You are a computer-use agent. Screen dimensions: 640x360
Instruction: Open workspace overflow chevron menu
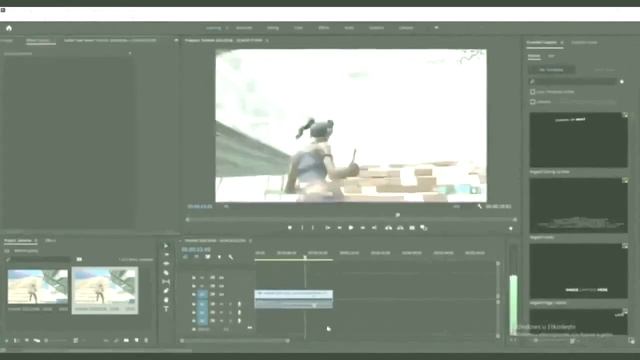[x=436, y=28]
